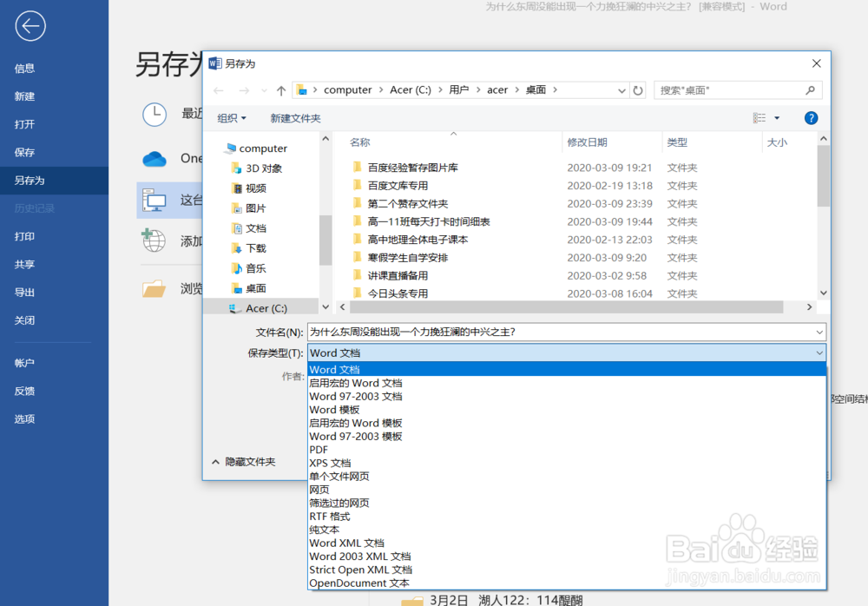Choose Word 模板 save type
Screen dimensions: 868x606
click(x=567, y=410)
